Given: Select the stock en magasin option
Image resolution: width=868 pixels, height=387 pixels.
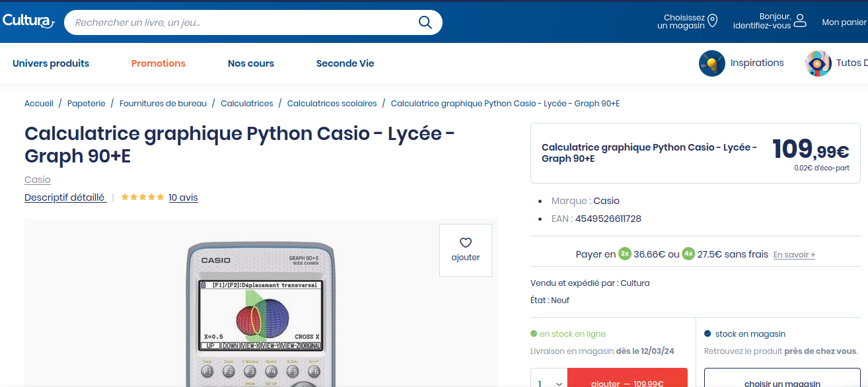Looking at the screenshot, I should [x=745, y=334].
